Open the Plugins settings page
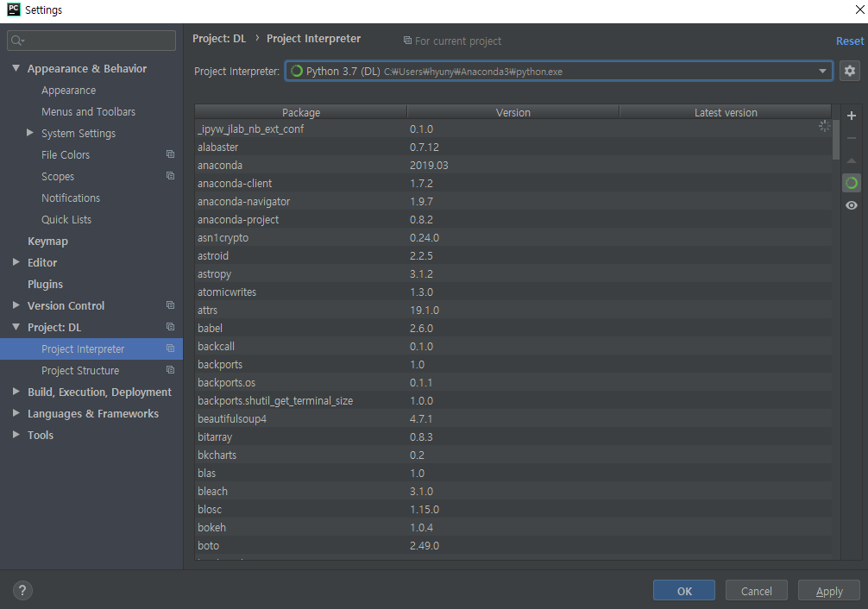868x609 pixels. point(46,285)
